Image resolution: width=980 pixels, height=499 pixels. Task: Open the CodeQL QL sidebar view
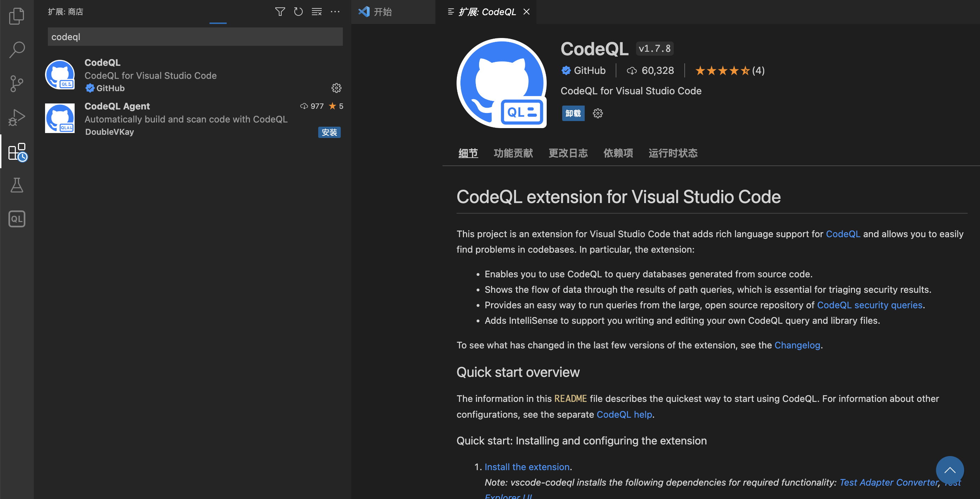pos(17,219)
